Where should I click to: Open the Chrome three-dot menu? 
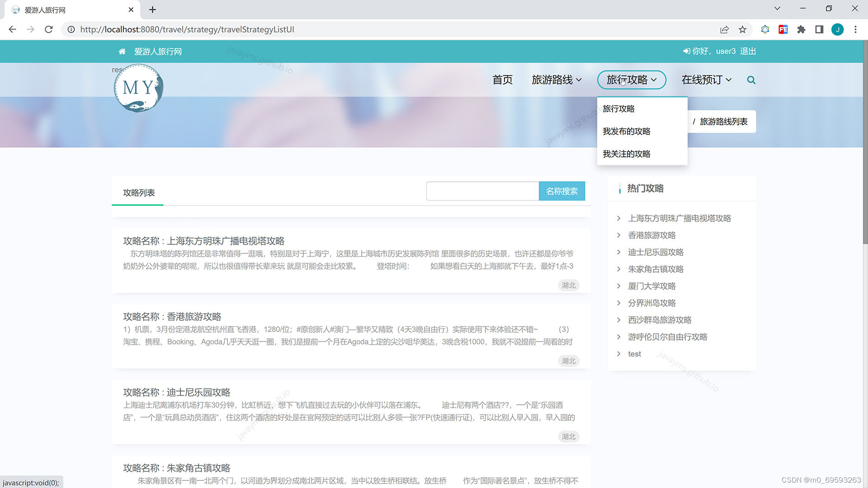click(855, 29)
